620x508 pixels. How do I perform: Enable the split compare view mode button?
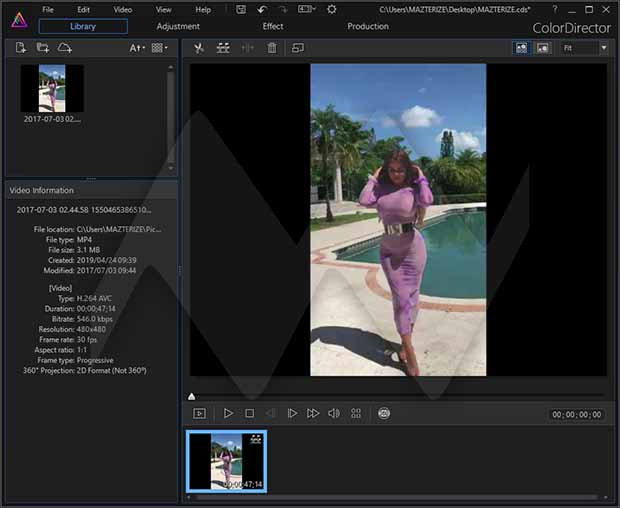522,48
